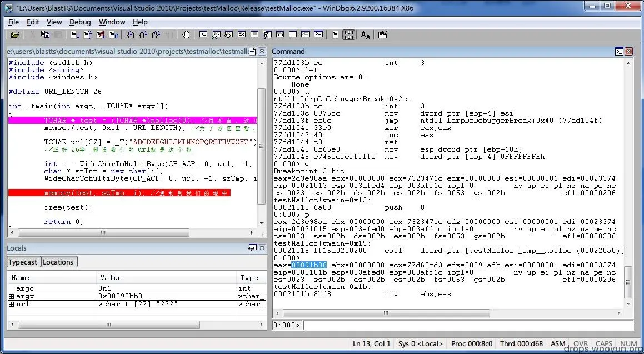Click the hand breakpoint toolbar icon
Image resolution: width=644 pixels, height=354 pixels.
[186, 35]
